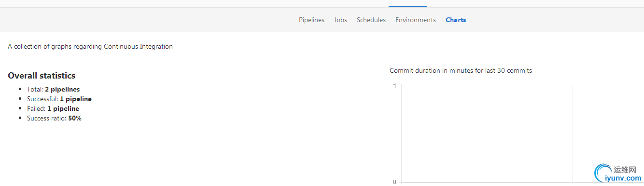This screenshot has width=644, height=186.
Task: Click the y-axis label 0 on chart
Action: tap(394, 182)
